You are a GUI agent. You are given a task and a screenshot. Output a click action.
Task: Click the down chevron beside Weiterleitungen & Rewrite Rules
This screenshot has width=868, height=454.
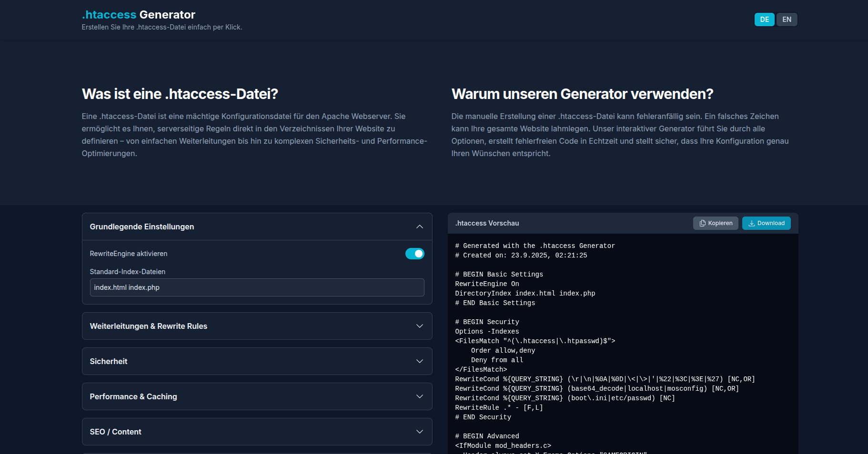click(419, 326)
